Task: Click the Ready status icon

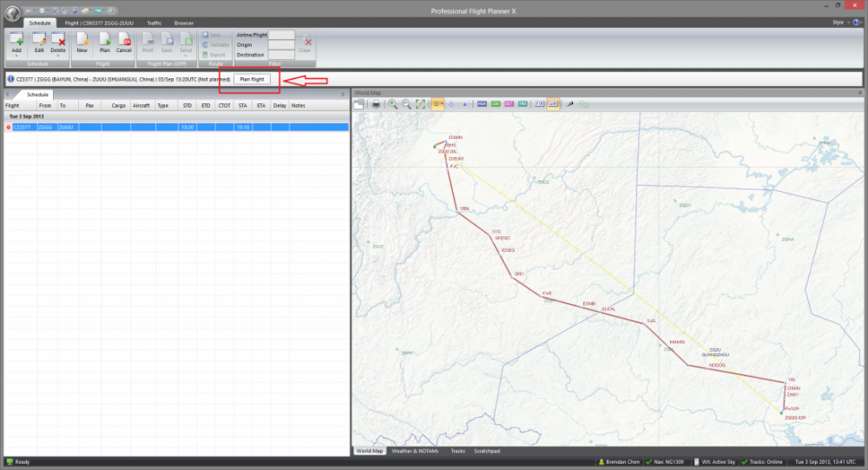Action: (10, 461)
